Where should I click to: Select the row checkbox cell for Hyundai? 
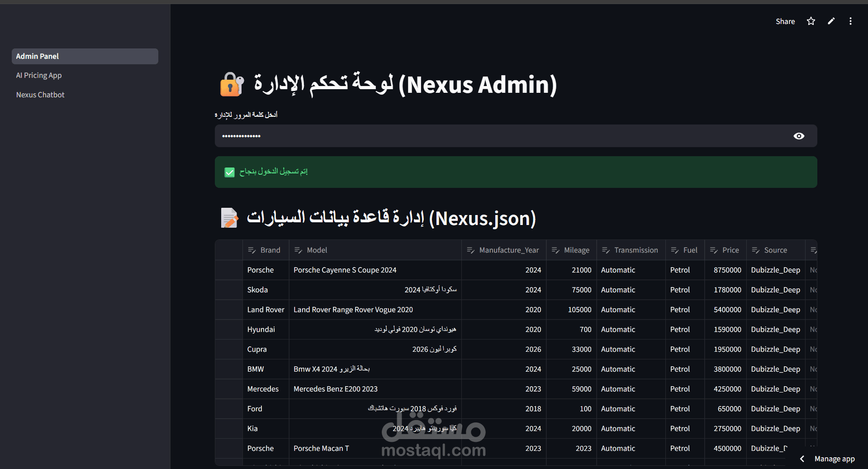coord(229,330)
